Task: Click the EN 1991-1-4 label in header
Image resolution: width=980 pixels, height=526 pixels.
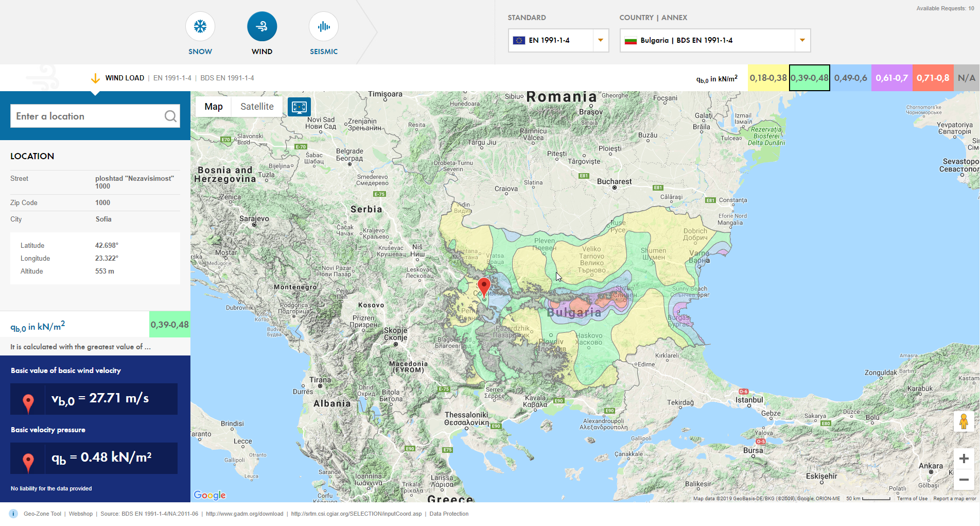Action: coord(172,78)
